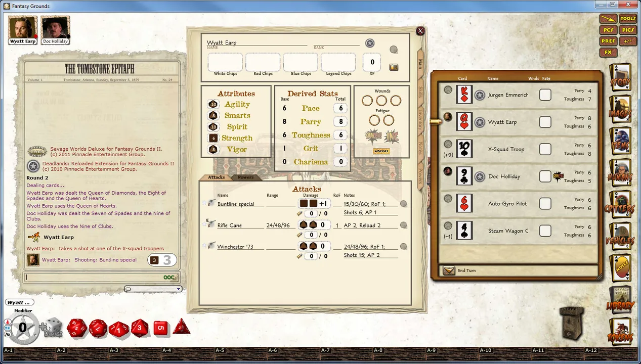Expand the Buntline special attack details
The height and width of the screenshot is (364, 641).
pos(403,204)
